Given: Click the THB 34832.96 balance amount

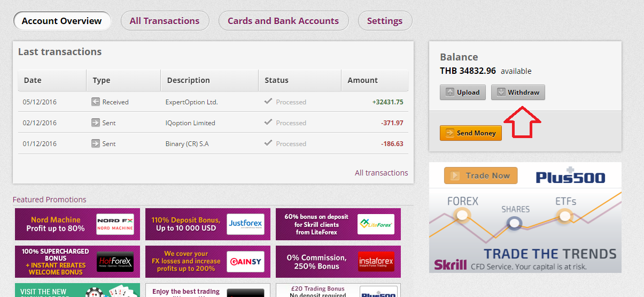Looking at the screenshot, I should click(x=468, y=71).
